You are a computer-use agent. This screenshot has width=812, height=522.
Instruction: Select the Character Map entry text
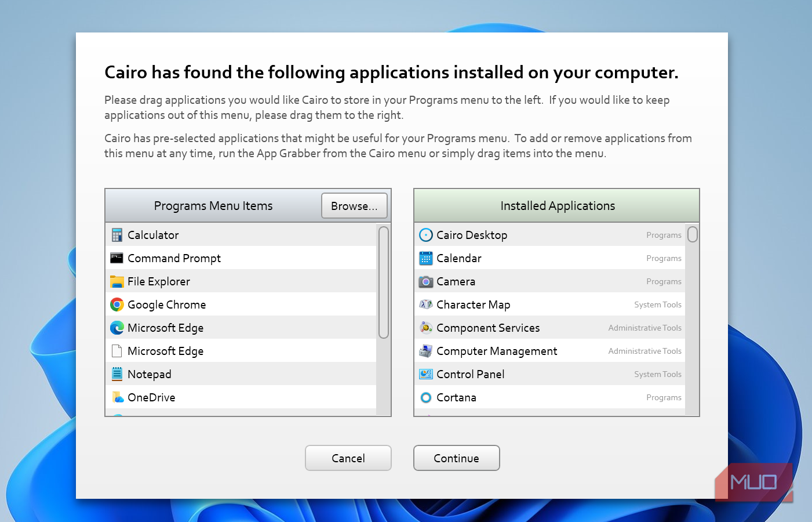coord(474,304)
